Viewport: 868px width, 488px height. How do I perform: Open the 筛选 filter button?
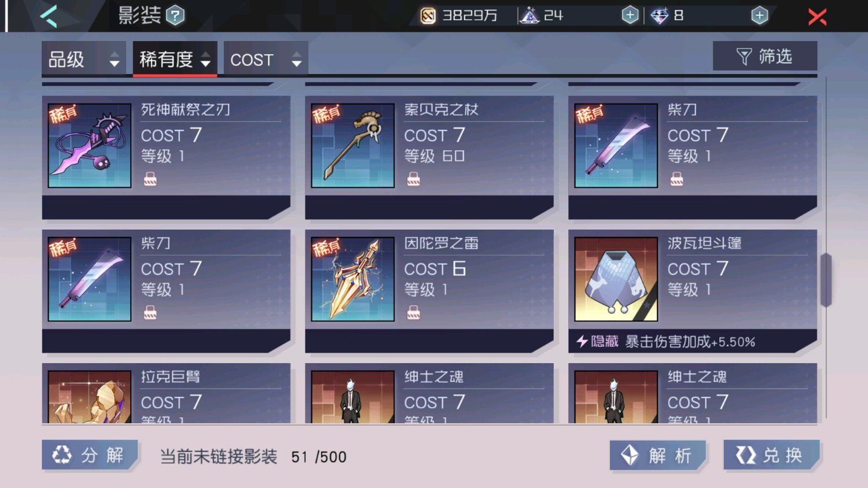point(765,56)
